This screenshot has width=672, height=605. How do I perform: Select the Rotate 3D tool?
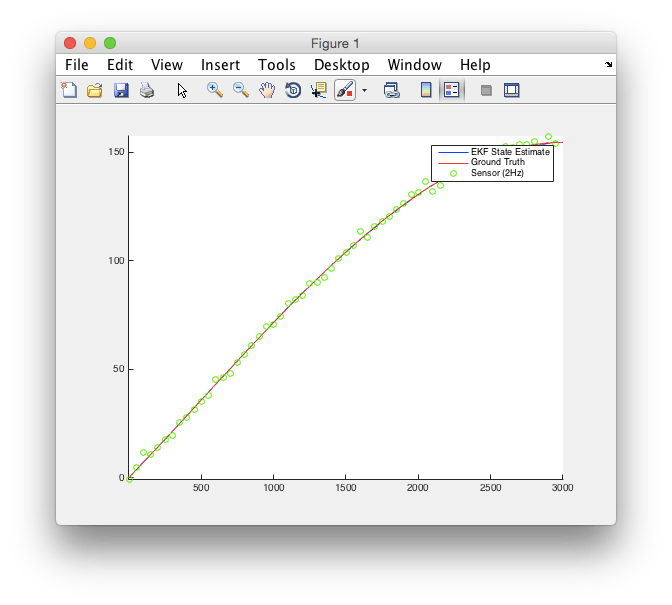tap(293, 90)
